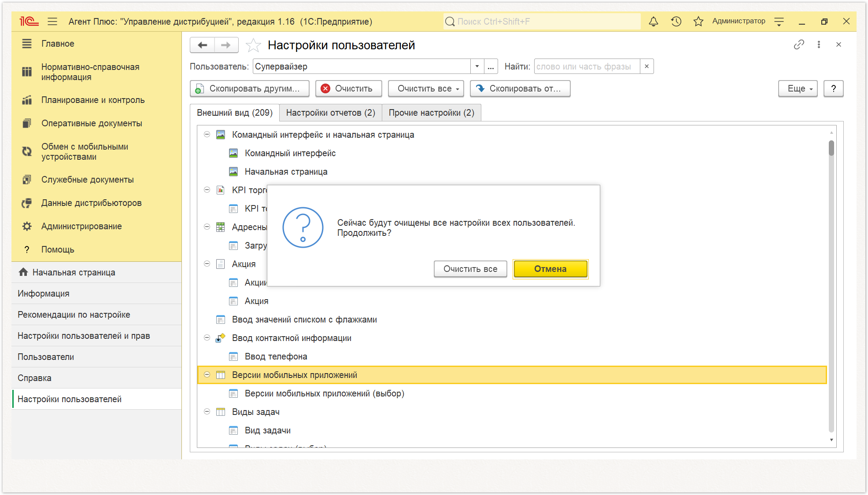The height and width of the screenshot is (495, 868).
Task: Collapse Командный интерфейс и начальная страница node
Action: click(x=207, y=135)
